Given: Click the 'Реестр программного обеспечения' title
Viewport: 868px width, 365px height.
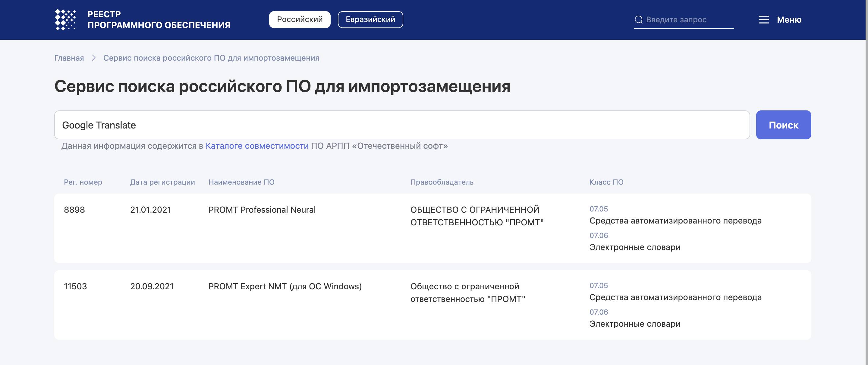Looking at the screenshot, I should click(x=159, y=20).
